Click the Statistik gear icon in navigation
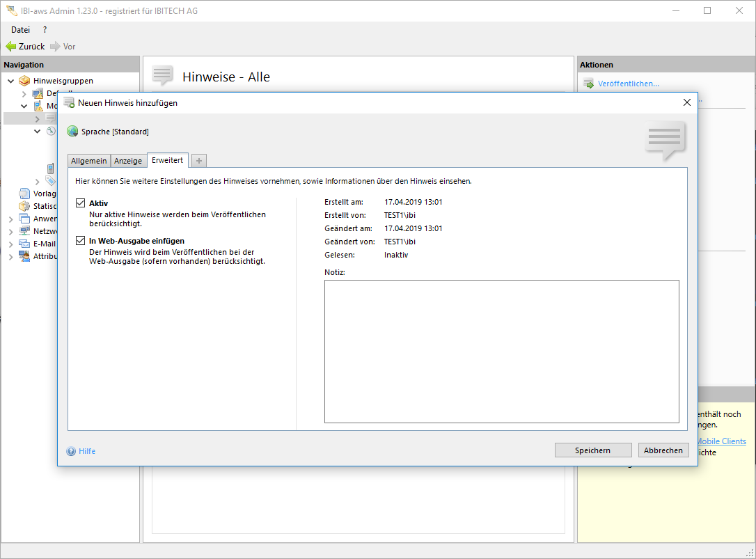This screenshot has height=559, width=756. click(25, 206)
